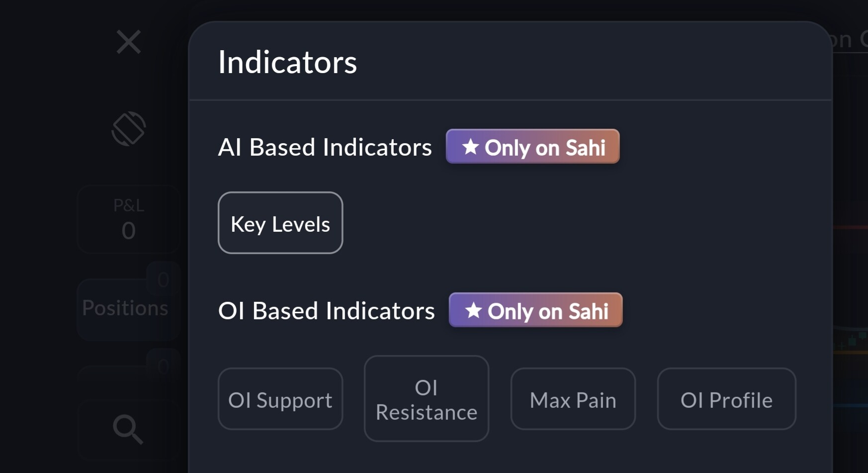Open the Positions button
The image size is (868, 473).
125,308
